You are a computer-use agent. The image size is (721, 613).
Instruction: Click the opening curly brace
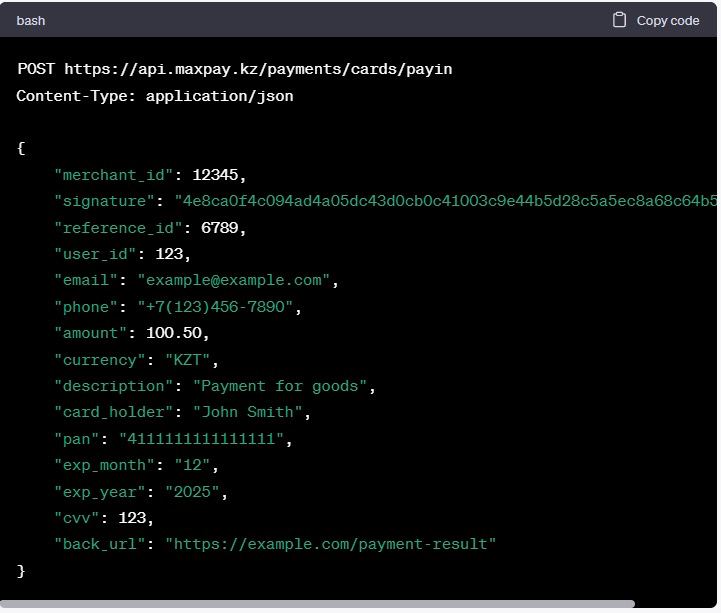pos(21,149)
